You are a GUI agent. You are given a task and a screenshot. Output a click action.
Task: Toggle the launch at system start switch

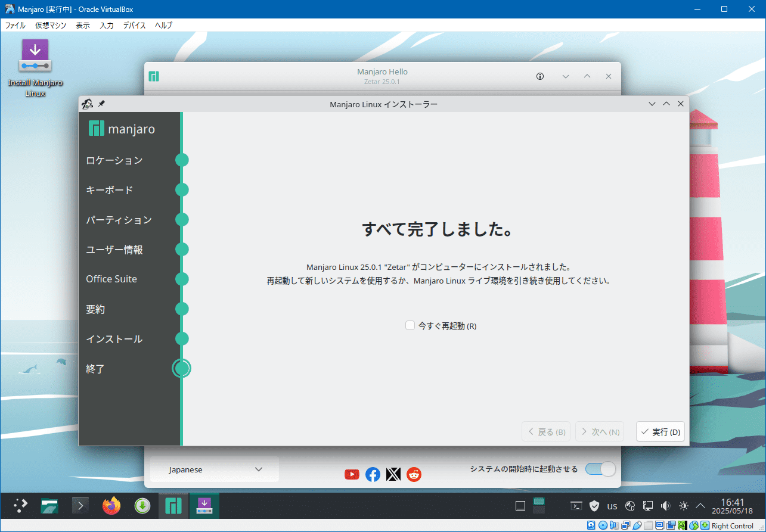point(600,469)
